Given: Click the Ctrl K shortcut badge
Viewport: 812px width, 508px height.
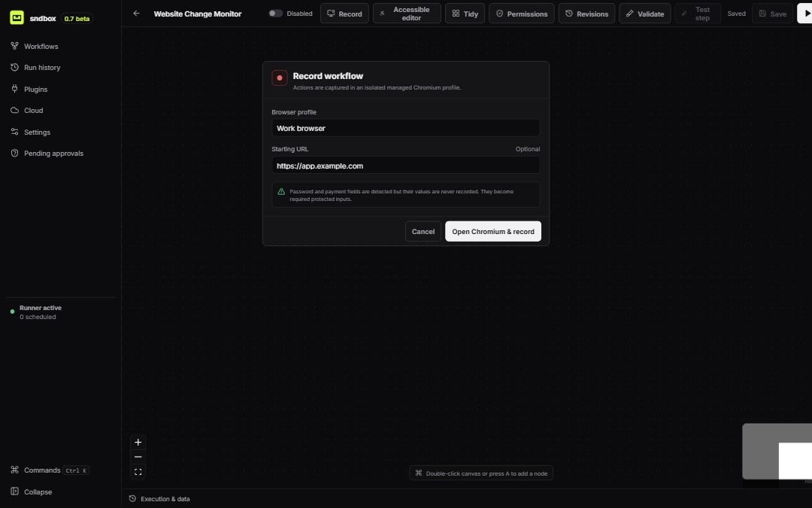Looking at the screenshot, I should click(x=76, y=470).
